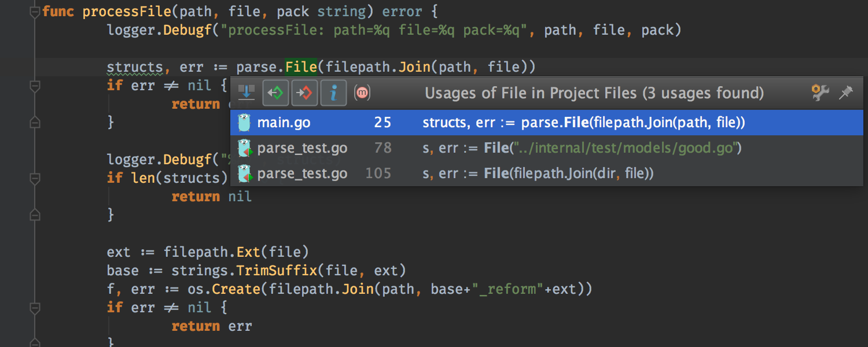Open usages popup settings wrench icon
The height and width of the screenshot is (347, 868).
click(821, 93)
